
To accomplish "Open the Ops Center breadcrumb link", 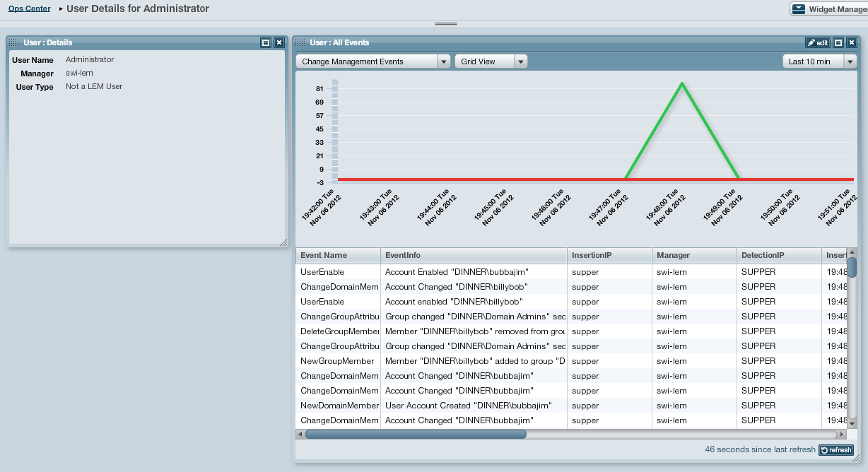I will 29,9.
